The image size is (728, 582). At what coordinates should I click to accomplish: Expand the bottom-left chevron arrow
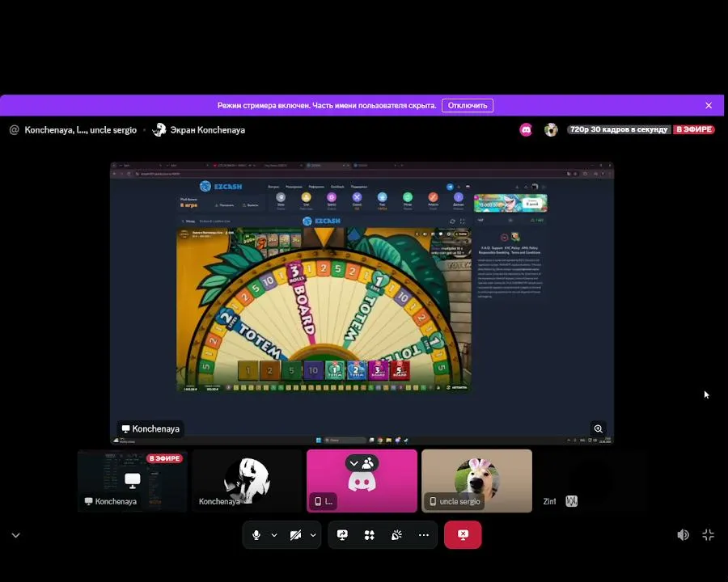coord(16,535)
